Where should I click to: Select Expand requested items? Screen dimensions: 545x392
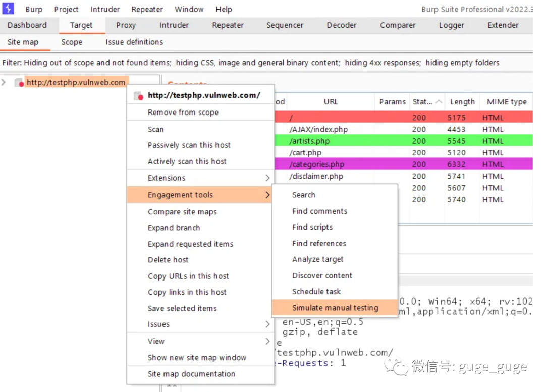(200, 244)
